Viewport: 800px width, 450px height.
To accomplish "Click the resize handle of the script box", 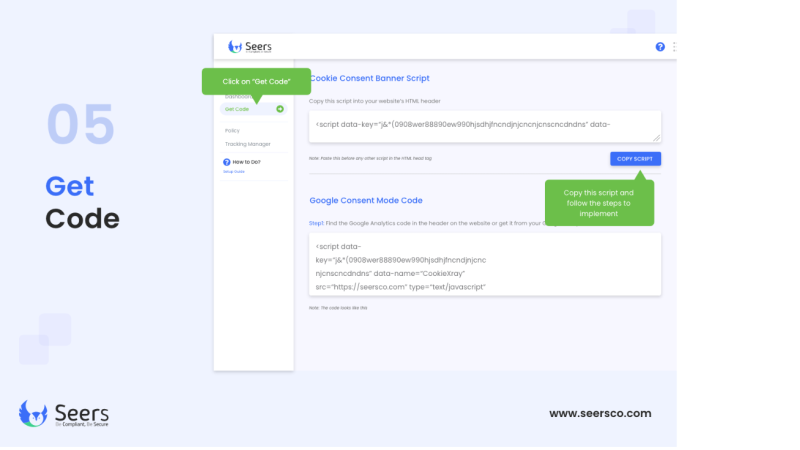I will (656, 138).
